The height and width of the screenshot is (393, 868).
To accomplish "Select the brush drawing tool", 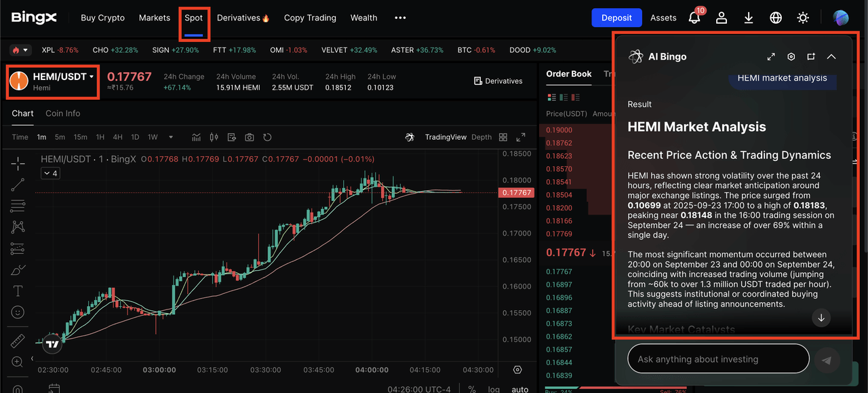I will tap(18, 269).
